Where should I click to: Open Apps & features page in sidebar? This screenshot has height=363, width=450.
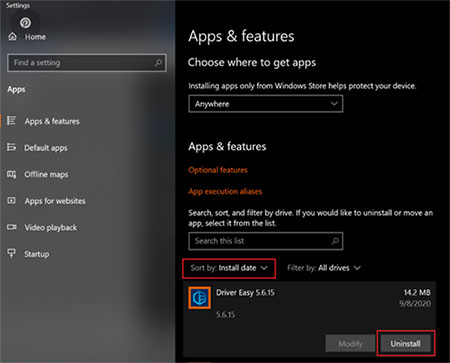tap(52, 121)
